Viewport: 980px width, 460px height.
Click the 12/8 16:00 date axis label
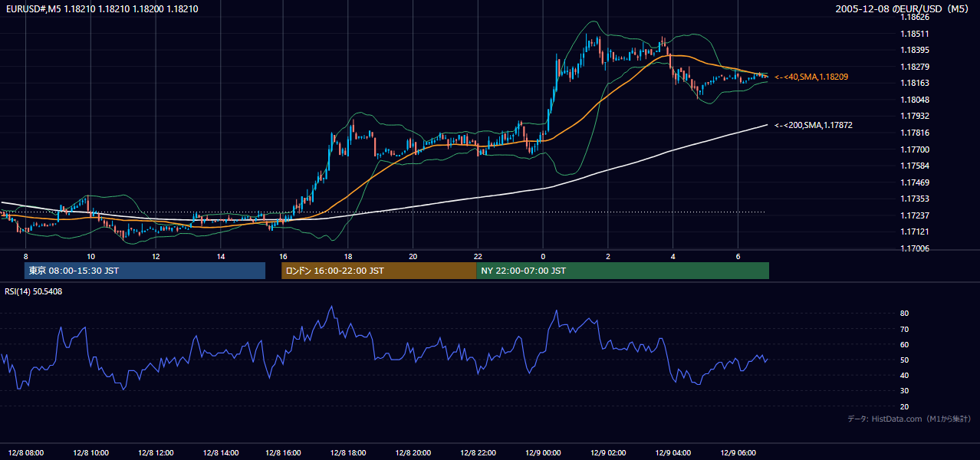tap(284, 452)
